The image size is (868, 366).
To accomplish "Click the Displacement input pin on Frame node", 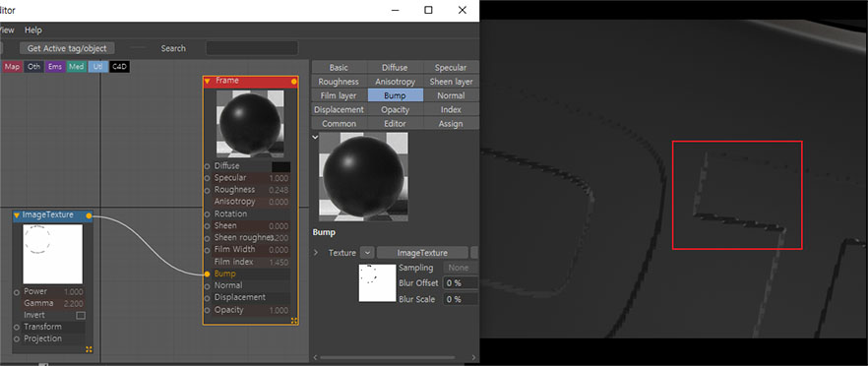I will [x=207, y=298].
